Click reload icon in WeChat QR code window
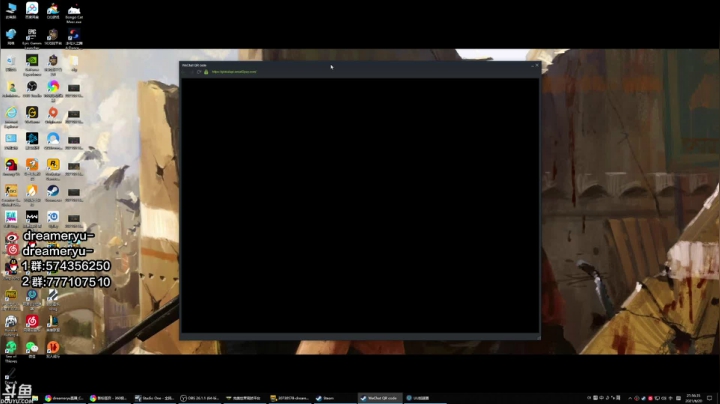 (199, 72)
